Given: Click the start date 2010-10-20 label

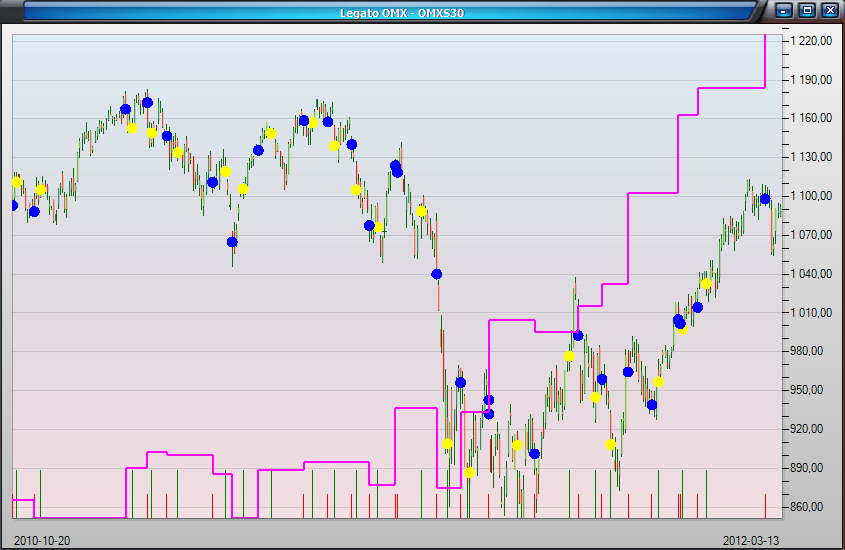Looking at the screenshot, I should tap(42, 540).
